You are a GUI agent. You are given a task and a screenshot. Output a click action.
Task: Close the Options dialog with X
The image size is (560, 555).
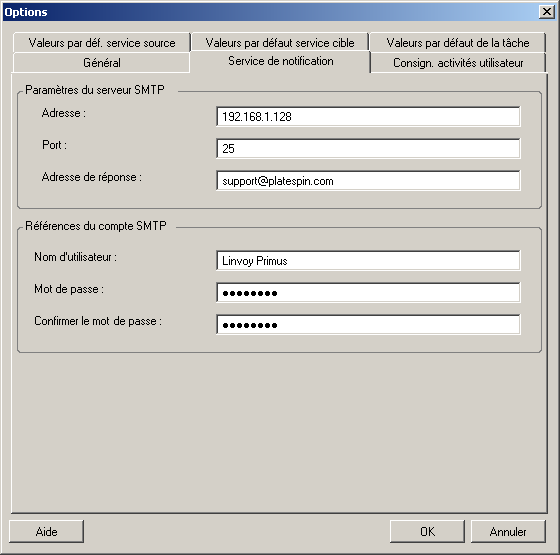pos(546,12)
